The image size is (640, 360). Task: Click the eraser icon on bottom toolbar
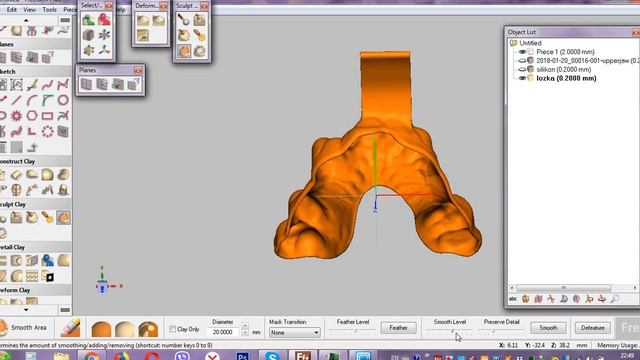[70, 328]
